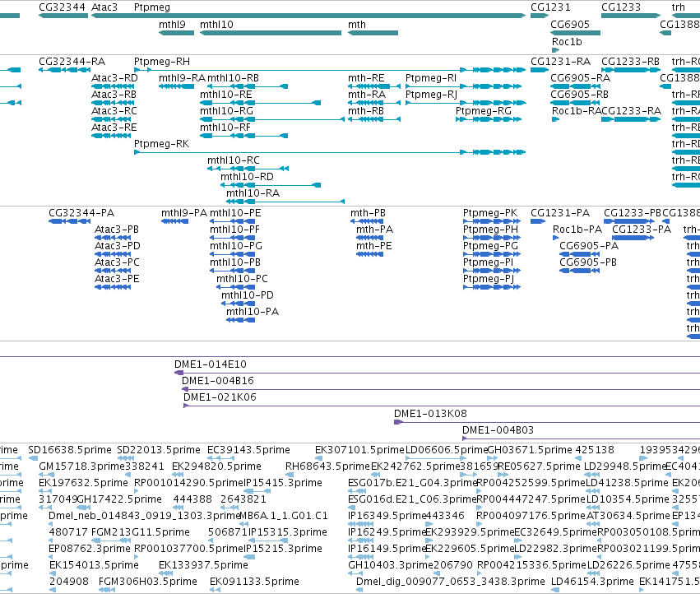Select transcript Ptpmeg-RG
Viewport: 700px width, 594px height.
(484, 112)
